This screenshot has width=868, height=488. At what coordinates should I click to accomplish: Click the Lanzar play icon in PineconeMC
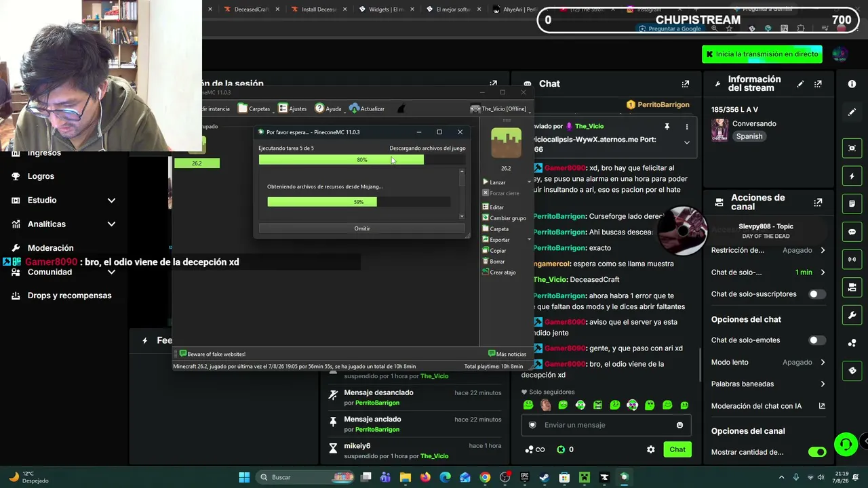(x=486, y=182)
